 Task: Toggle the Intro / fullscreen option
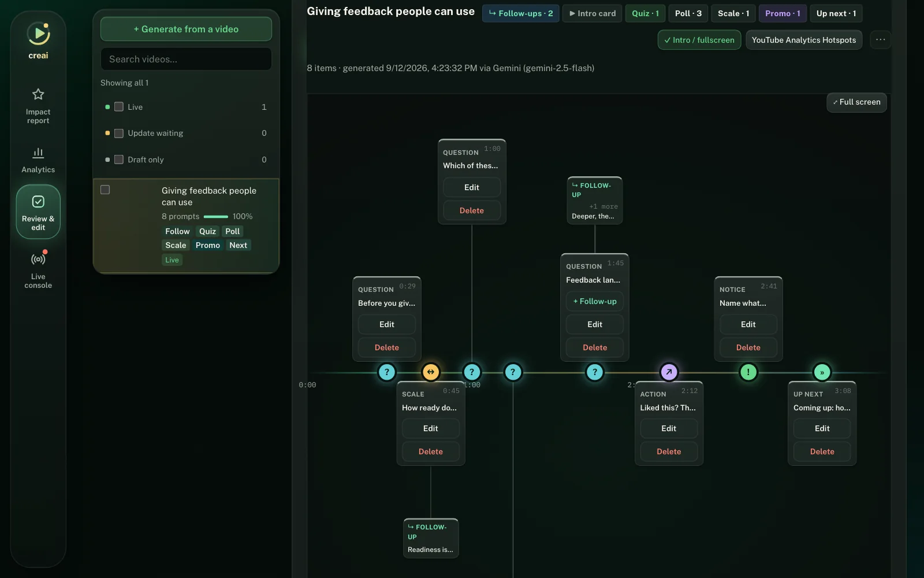[x=699, y=40]
